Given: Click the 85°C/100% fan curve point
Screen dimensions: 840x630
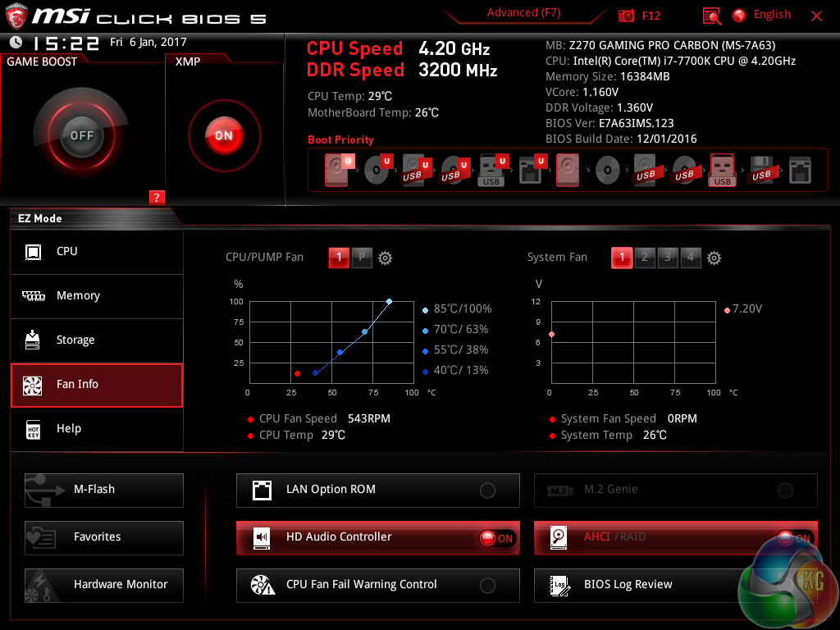Looking at the screenshot, I should pos(390,302).
